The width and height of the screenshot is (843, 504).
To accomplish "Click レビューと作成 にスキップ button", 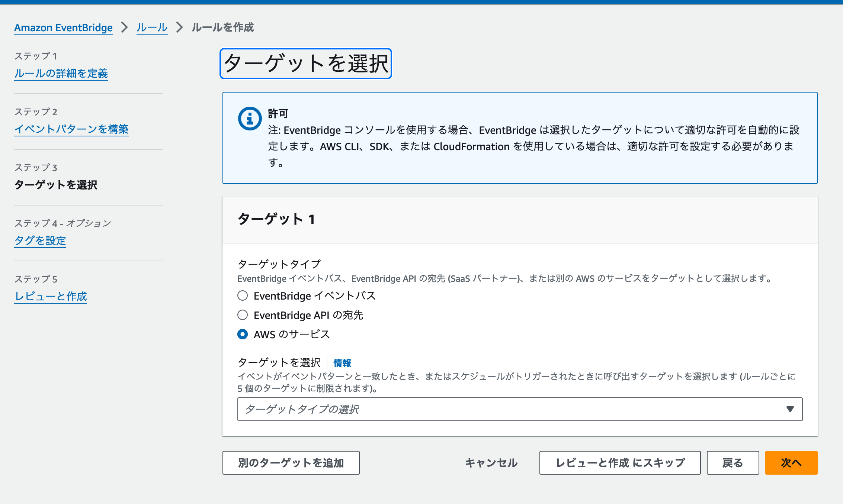I will pyautogui.click(x=620, y=463).
